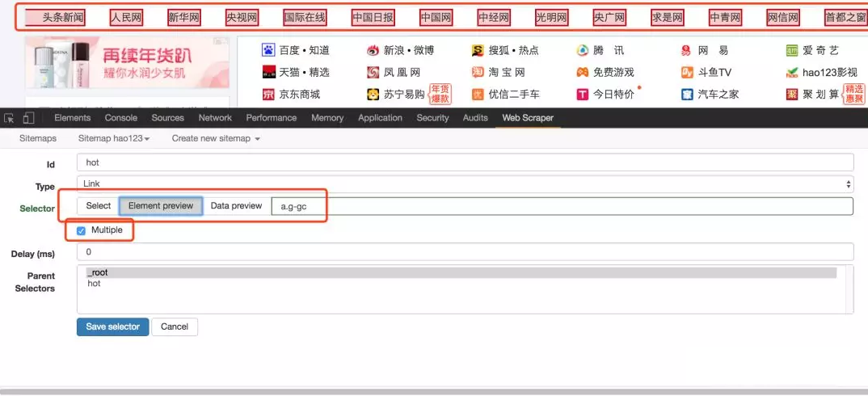Click the Cancel button

175,326
